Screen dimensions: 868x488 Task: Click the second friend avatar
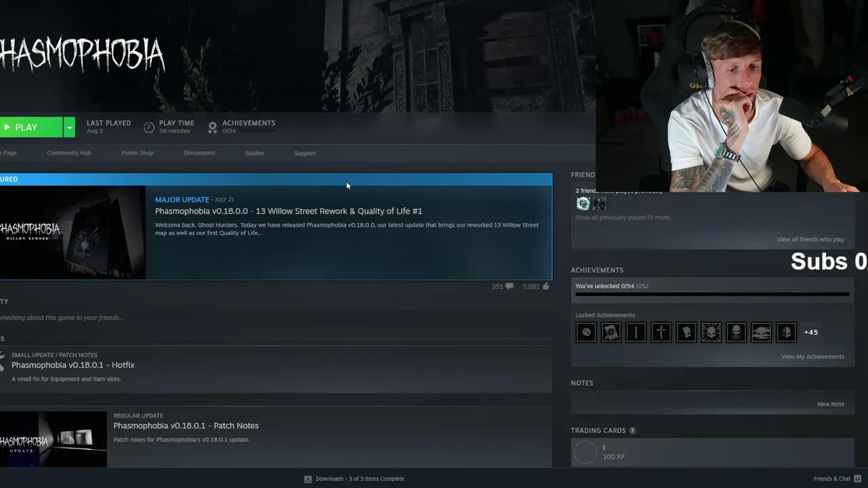tap(599, 203)
